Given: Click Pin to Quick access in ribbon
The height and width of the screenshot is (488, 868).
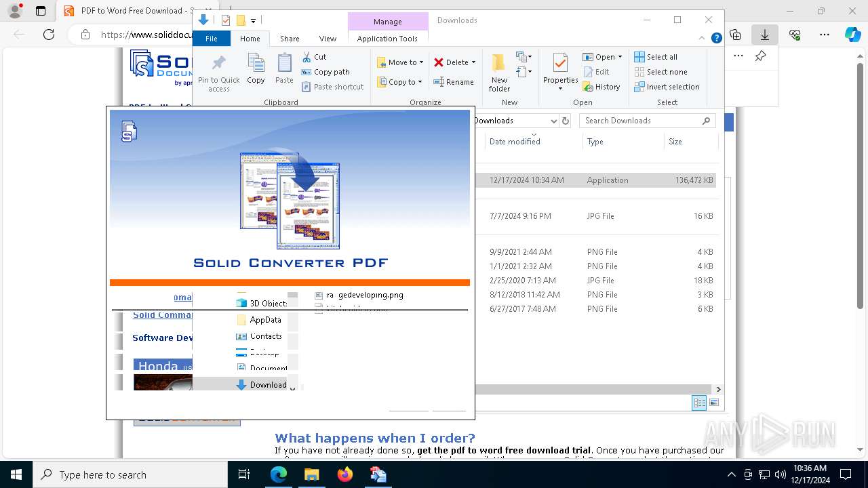Looking at the screenshot, I should [218, 72].
